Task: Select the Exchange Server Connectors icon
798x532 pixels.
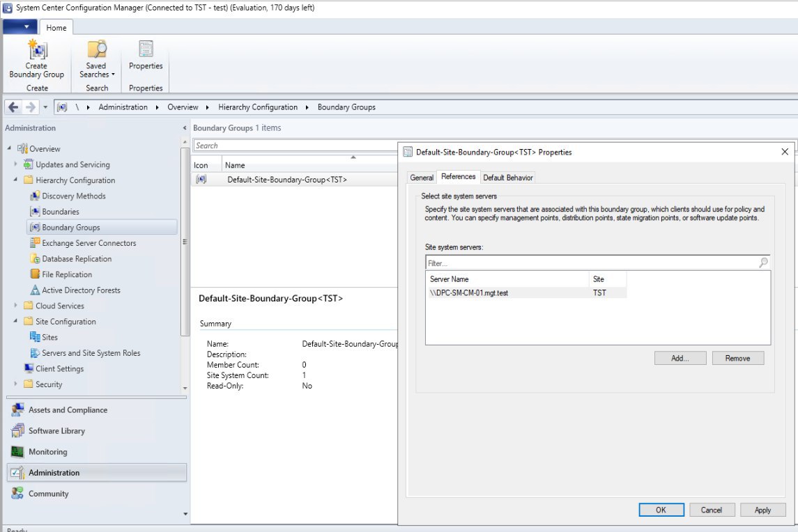Action: [x=35, y=242]
